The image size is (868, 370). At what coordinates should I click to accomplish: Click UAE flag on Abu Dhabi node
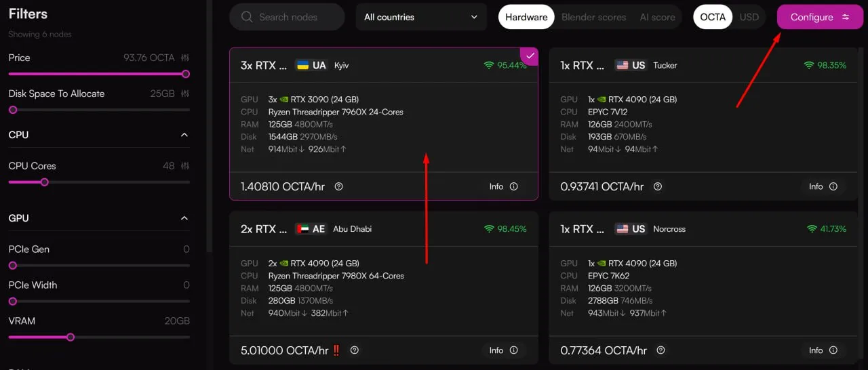[302, 229]
